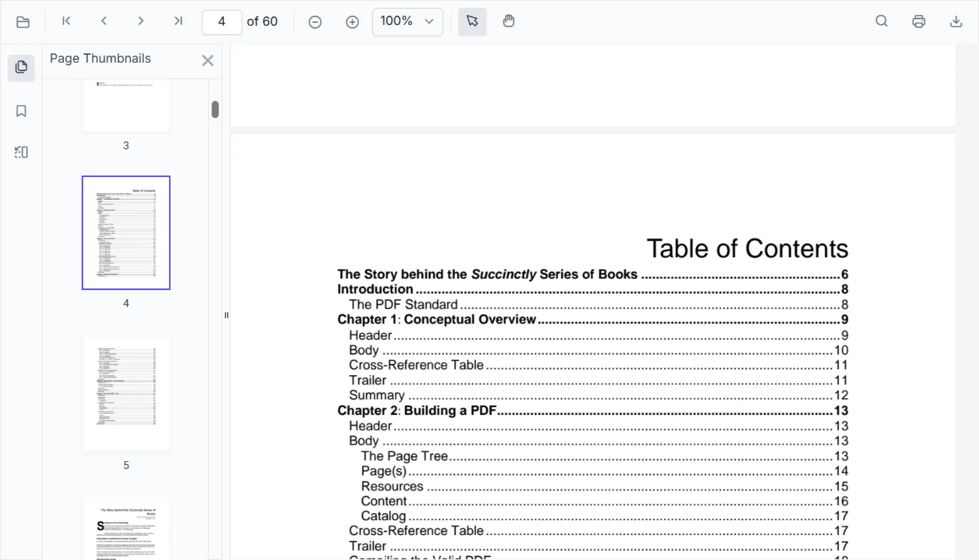Screen dimensions: 979x560
Task: Zoom in with the plus icon
Action: pos(352,22)
